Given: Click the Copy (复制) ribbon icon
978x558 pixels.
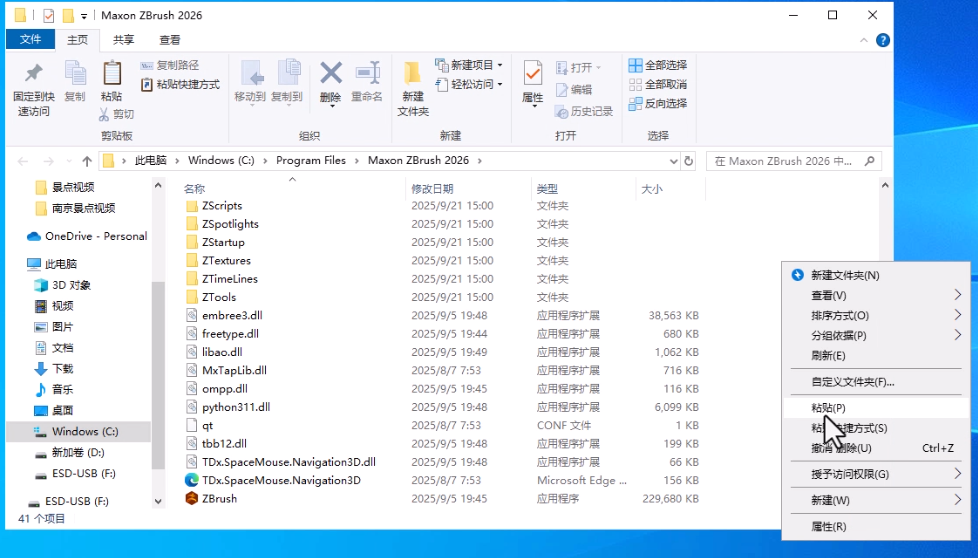Looking at the screenshot, I should [75, 74].
